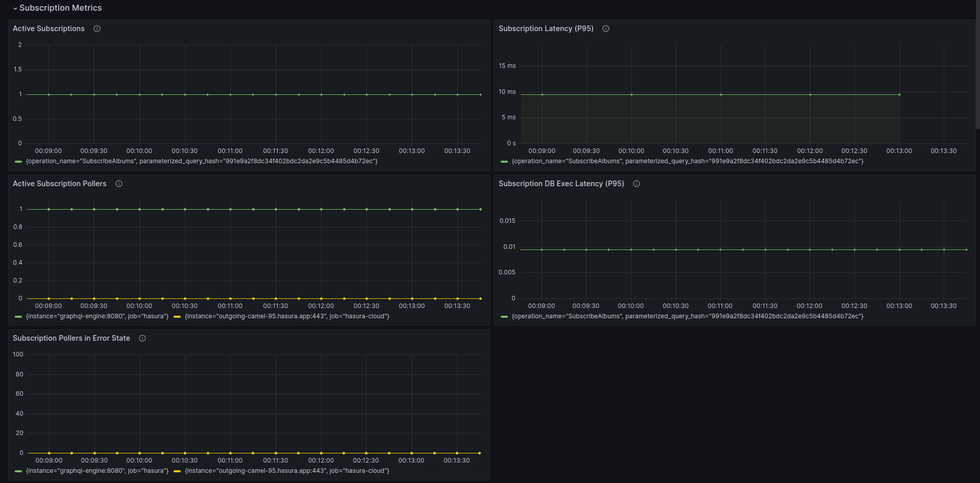Image resolution: width=980 pixels, height=483 pixels.
Task: Open the Active Subscriptions panel title menu
Action: (x=48, y=29)
